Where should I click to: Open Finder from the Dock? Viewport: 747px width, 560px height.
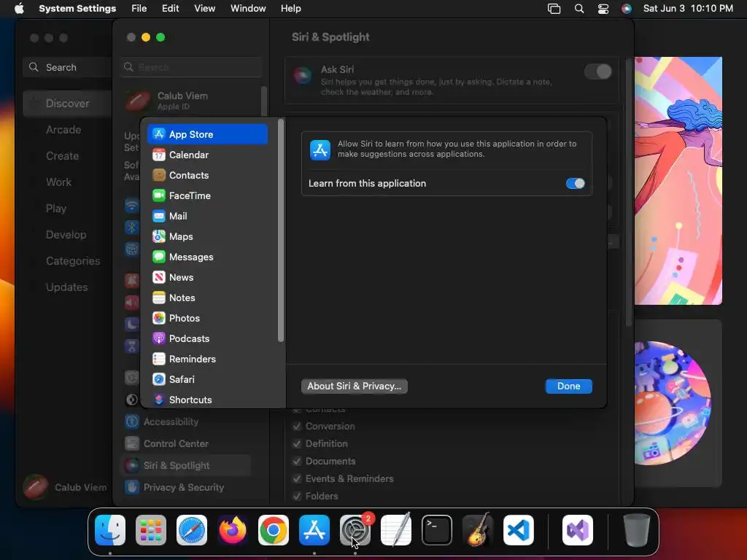click(x=110, y=530)
